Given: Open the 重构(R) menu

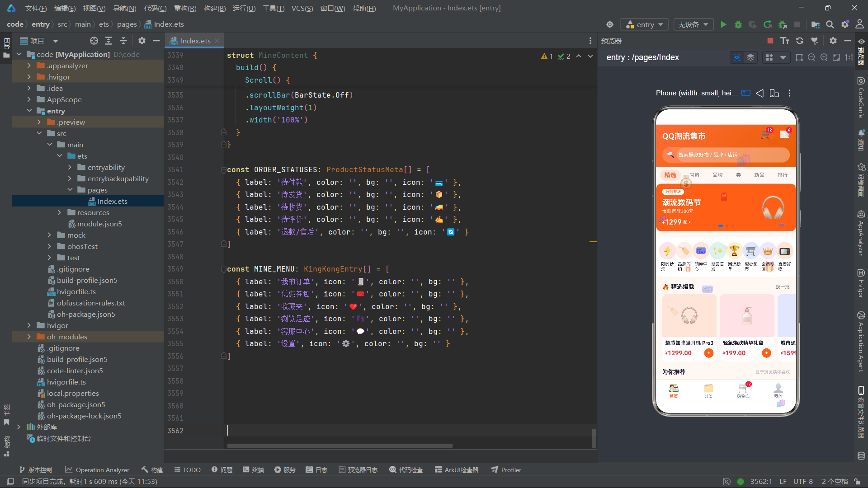Looking at the screenshot, I should 185,8.
